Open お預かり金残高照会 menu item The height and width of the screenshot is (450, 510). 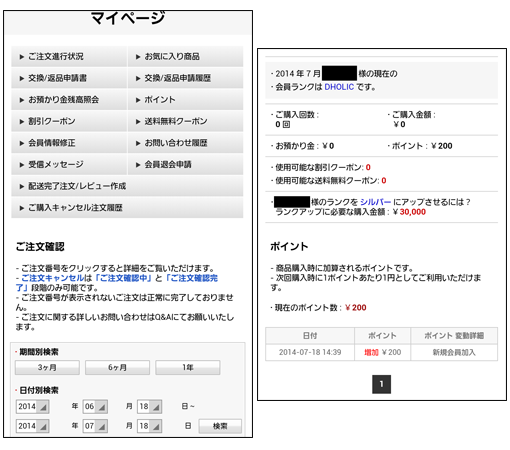tap(69, 100)
